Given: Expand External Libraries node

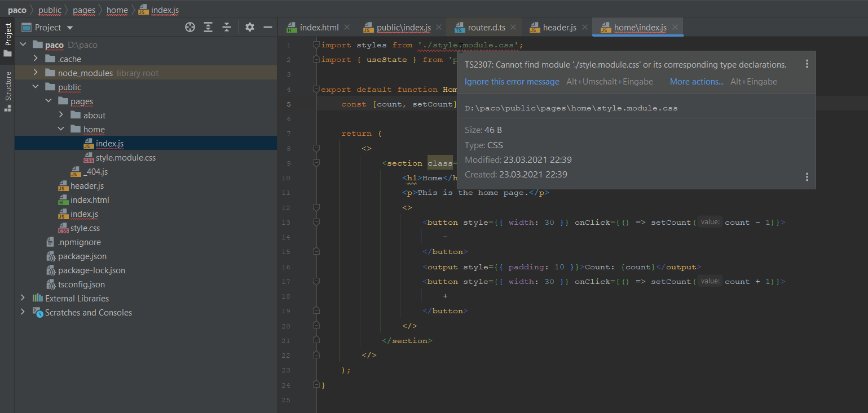Looking at the screenshot, I should pyautogui.click(x=23, y=298).
